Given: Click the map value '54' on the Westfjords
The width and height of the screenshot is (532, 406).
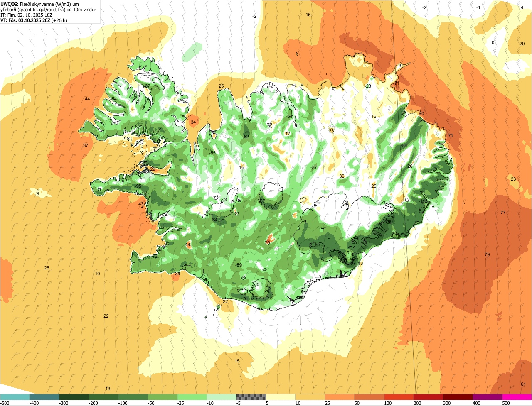Looking at the screenshot, I should point(114,99).
